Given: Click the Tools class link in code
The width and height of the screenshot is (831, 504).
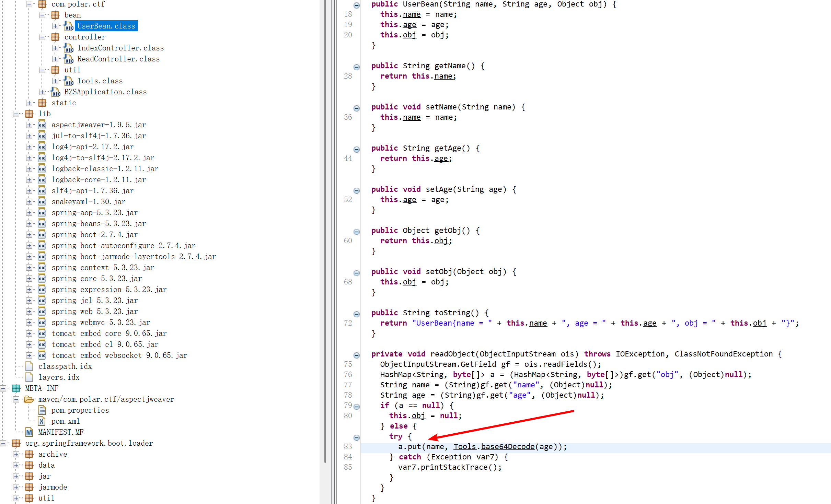Looking at the screenshot, I should click(x=464, y=447).
